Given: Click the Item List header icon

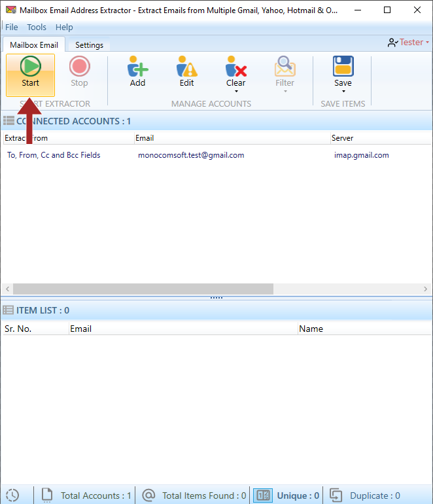Looking at the screenshot, I should coord(8,310).
